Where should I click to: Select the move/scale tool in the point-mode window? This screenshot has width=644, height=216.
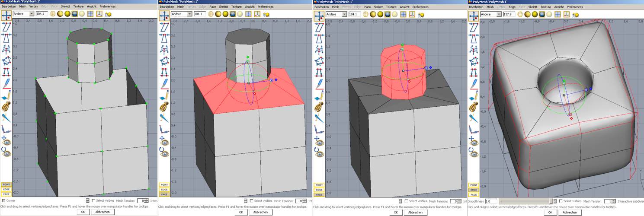6,16
